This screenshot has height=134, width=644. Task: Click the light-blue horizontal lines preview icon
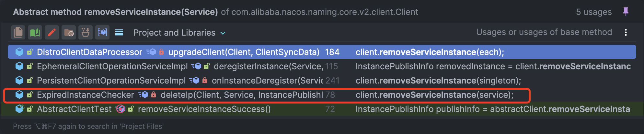pos(119,32)
